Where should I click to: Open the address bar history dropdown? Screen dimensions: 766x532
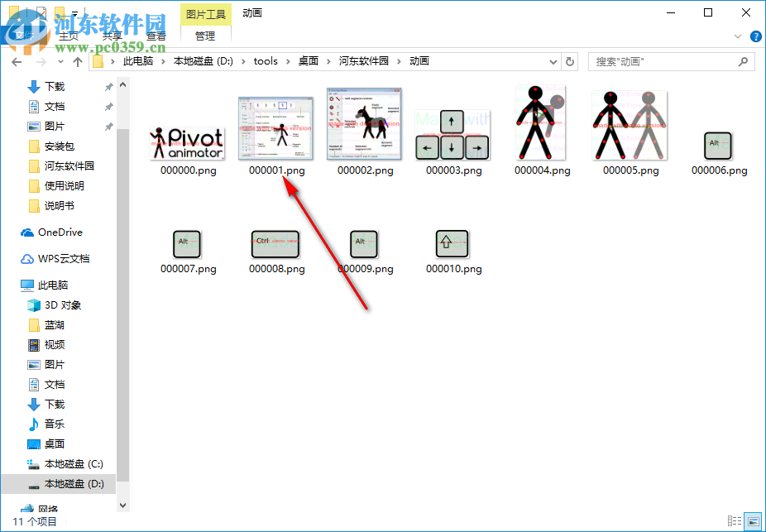(551, 60)
